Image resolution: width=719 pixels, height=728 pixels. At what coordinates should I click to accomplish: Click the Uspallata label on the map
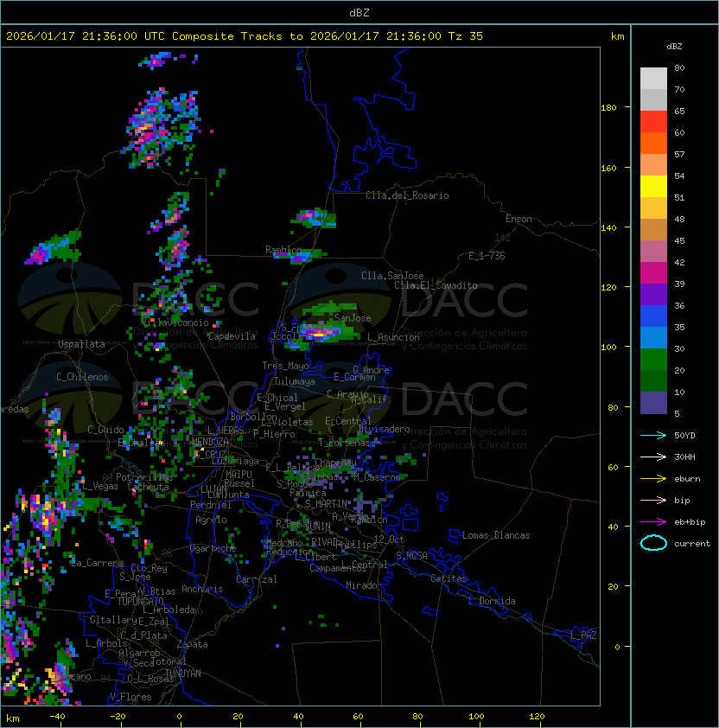(x=82, y=344)
